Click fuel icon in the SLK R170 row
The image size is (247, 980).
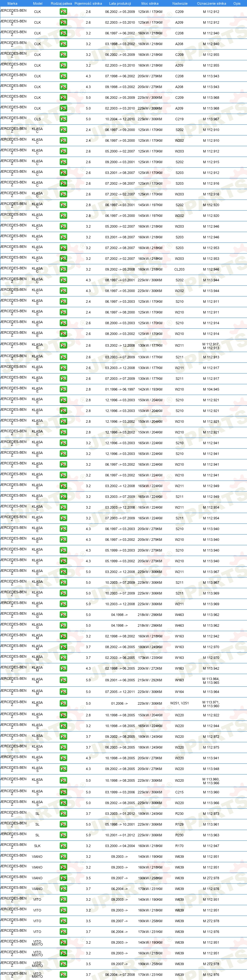(63, 846)
